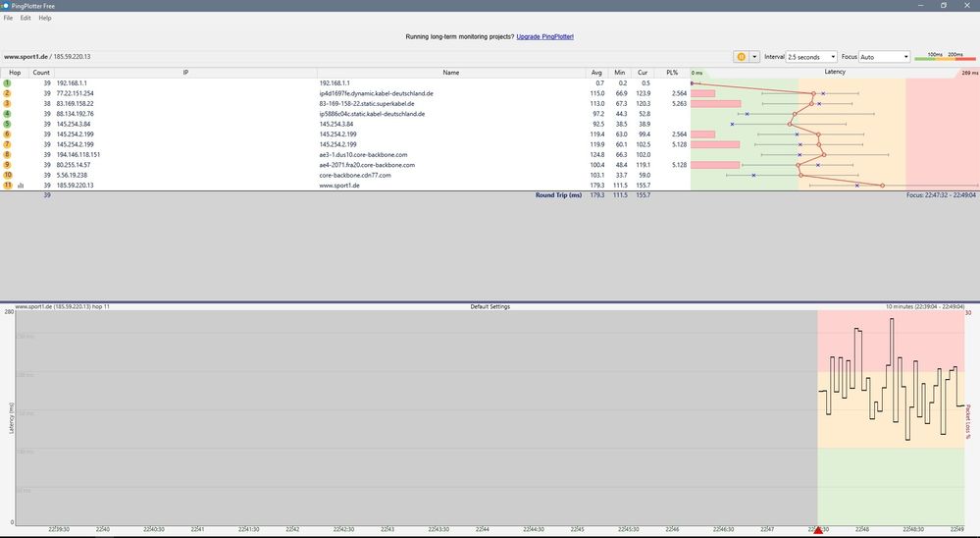Click the Round Trip (ms) summary label
This screenshot has width=980, height=538.
point(559,195)
